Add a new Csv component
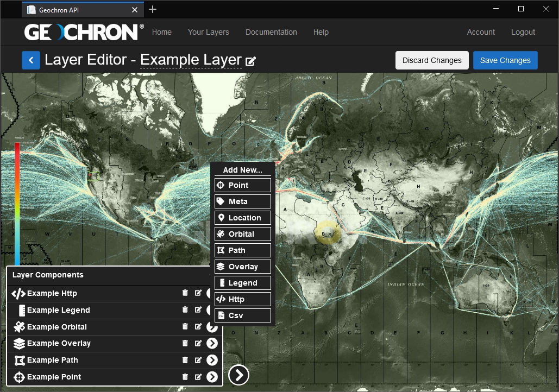This screenshot has width=559, height=392. click(x=243, y=315)
